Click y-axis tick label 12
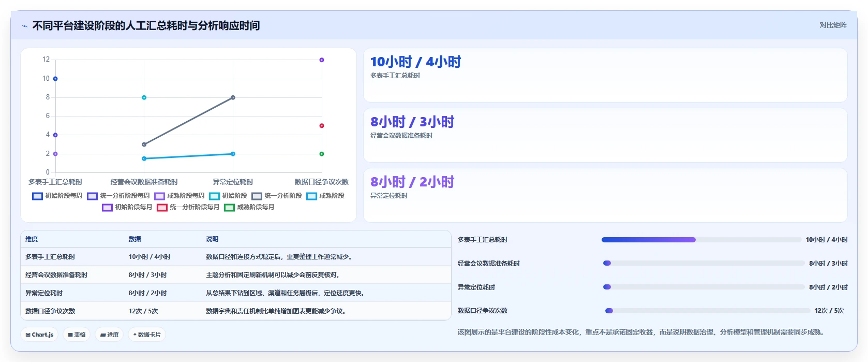This screenshot has height=362, width=868. (46, 60)
